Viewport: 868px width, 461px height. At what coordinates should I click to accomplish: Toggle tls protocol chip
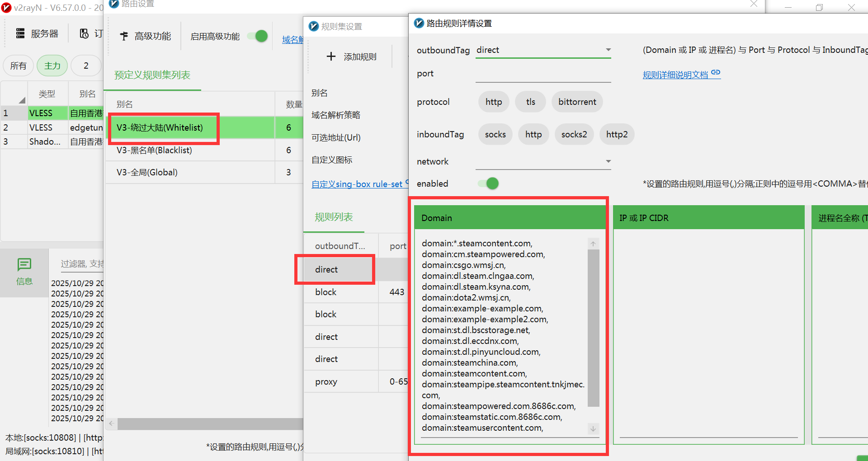point(531,102)
